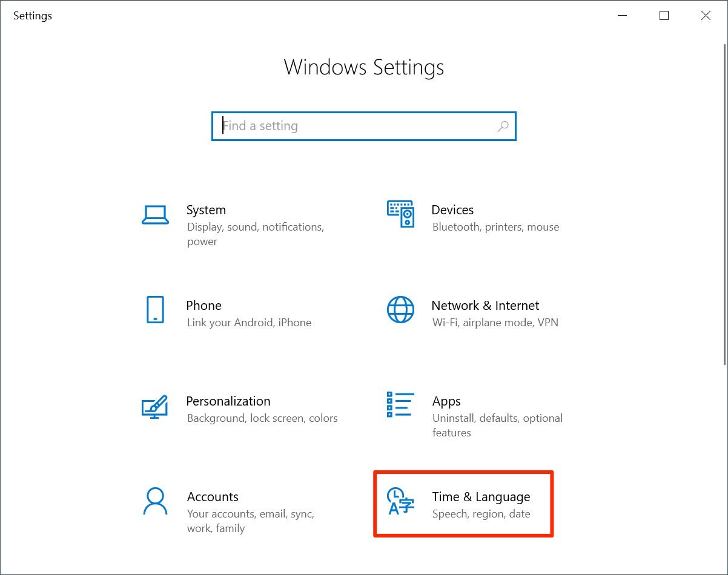Click the Accounts person icon
This screenshot has width=728, height=575.
tap(155, 501)
